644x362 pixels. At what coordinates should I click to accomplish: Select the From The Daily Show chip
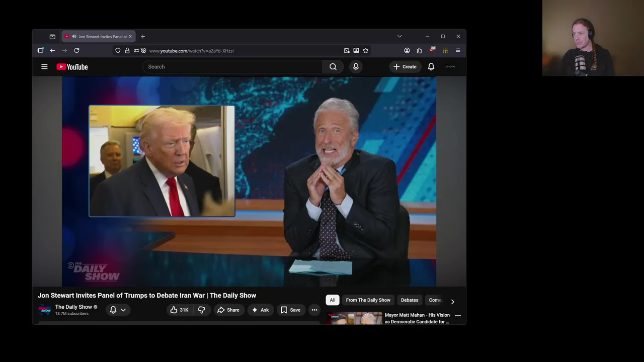(x=368, y=300)
